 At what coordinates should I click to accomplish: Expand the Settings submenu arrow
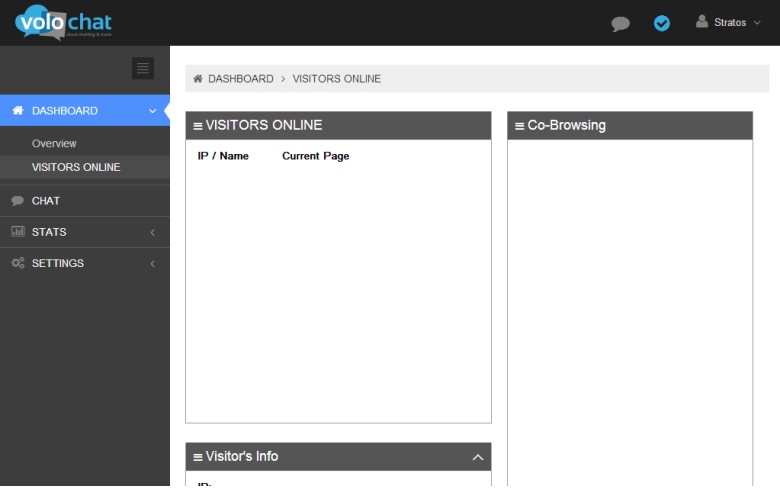click(x=152, y=263)
